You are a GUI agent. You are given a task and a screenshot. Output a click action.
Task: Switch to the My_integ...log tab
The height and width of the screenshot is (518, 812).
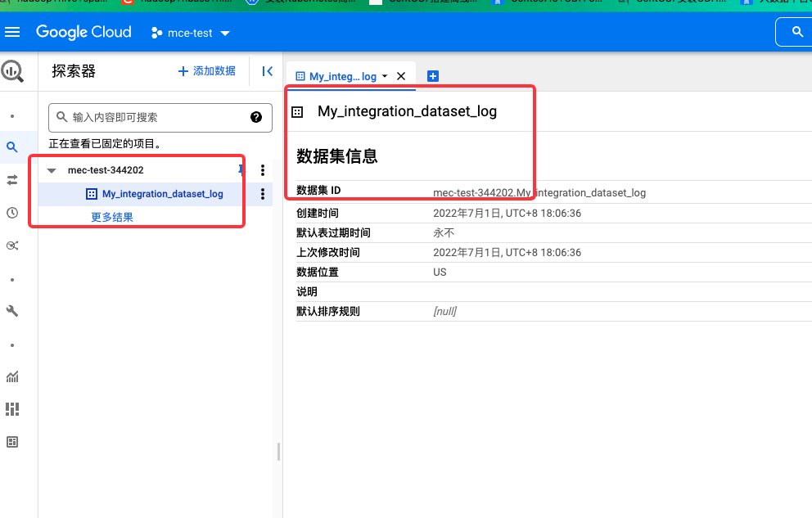click(x=343, y=77)
